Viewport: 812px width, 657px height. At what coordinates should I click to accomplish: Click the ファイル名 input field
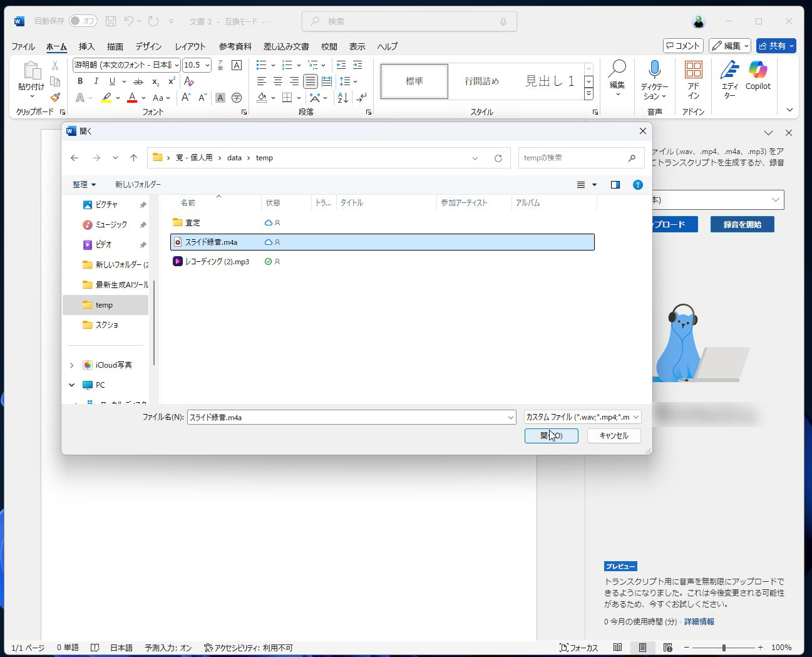[x=351, y=417]
